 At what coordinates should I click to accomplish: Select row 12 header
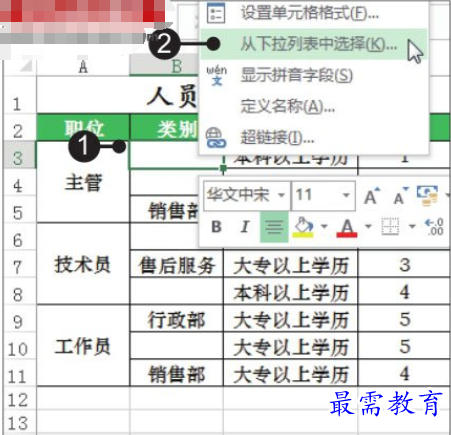(19, 399)
